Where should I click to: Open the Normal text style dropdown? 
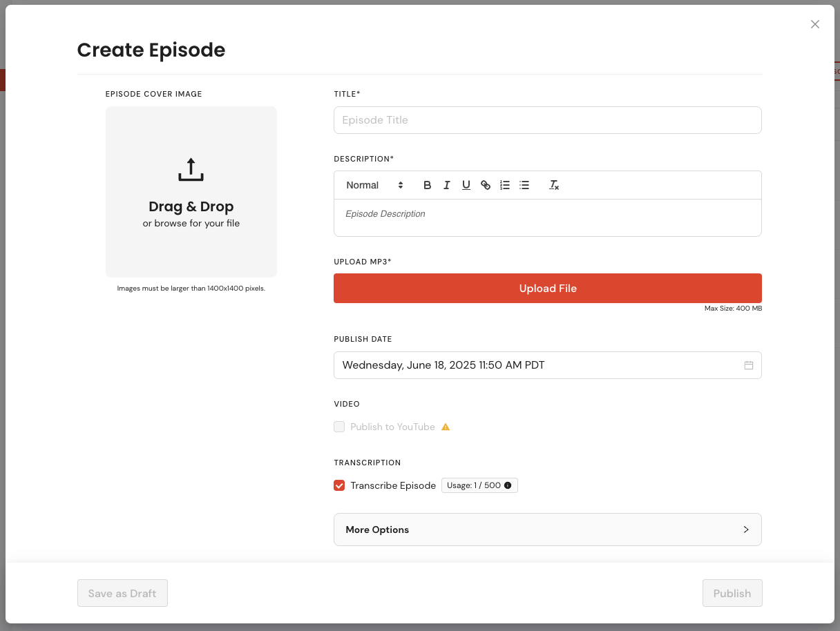pos(375,185)
